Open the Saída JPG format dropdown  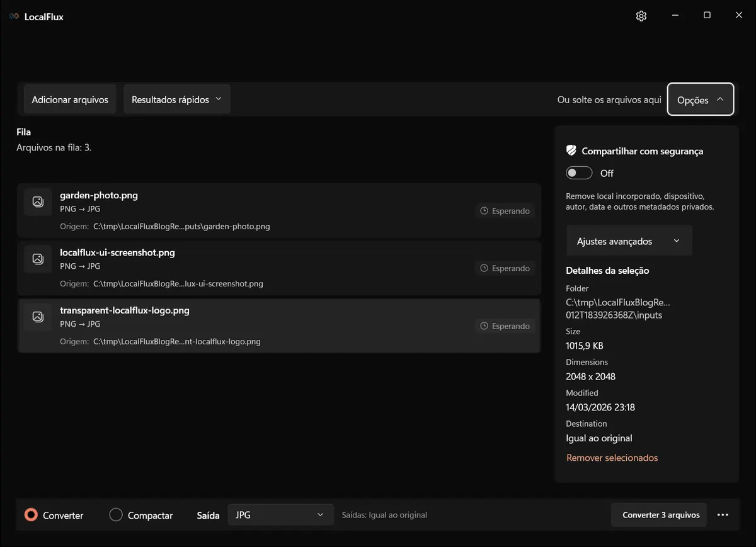280,515
